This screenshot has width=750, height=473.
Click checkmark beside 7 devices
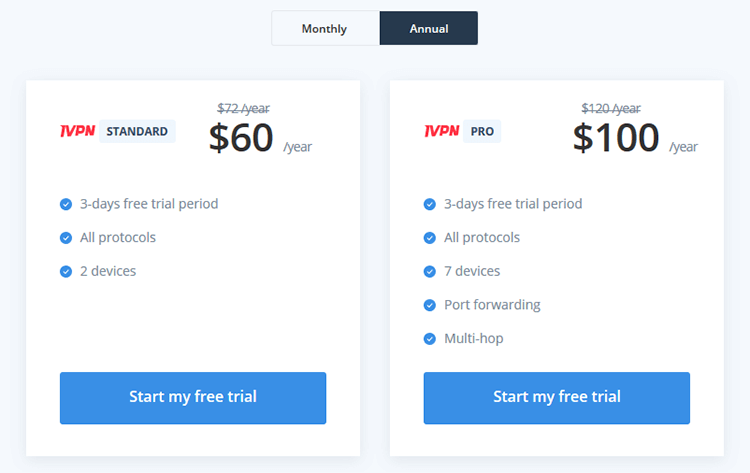[430, 272]
